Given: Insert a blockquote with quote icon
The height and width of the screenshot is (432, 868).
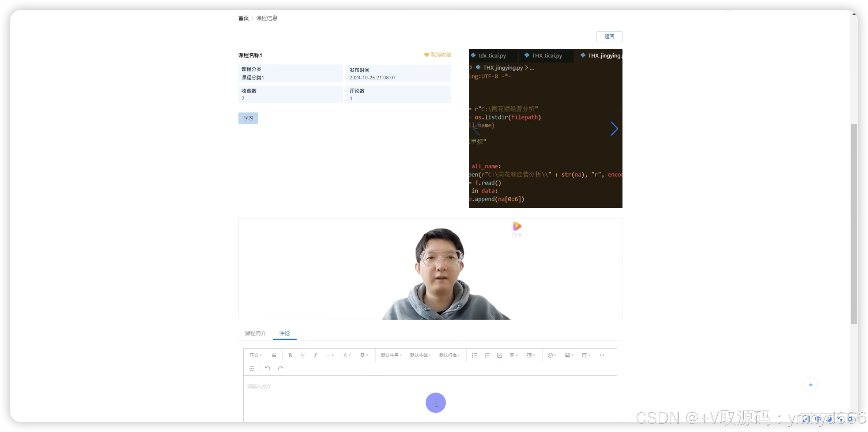Looking at the screenshot, I should click(274, 355).
